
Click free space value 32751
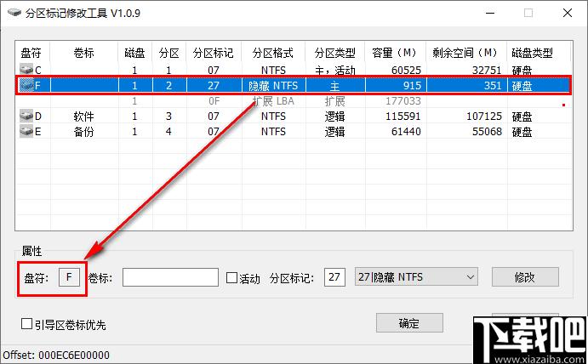pos(487,70)
